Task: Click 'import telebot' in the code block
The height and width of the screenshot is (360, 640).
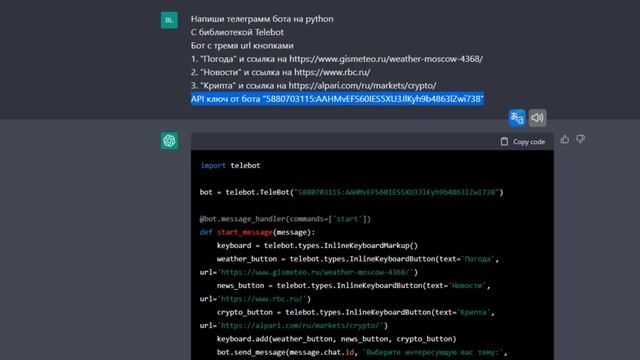Action: click(230, 165)
